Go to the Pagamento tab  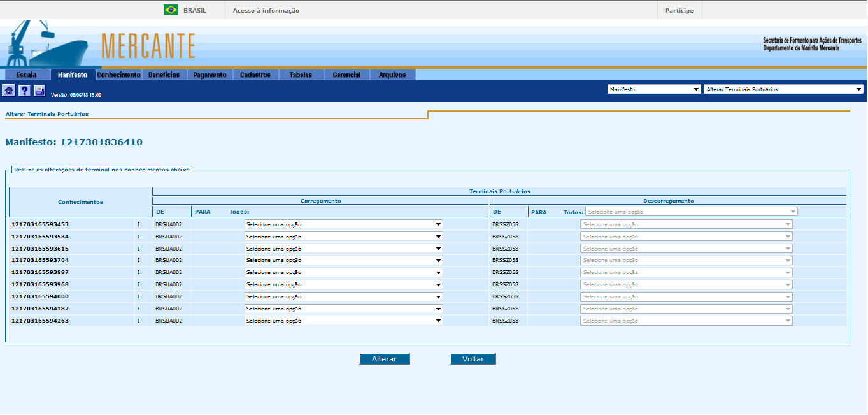click(210, 75)
